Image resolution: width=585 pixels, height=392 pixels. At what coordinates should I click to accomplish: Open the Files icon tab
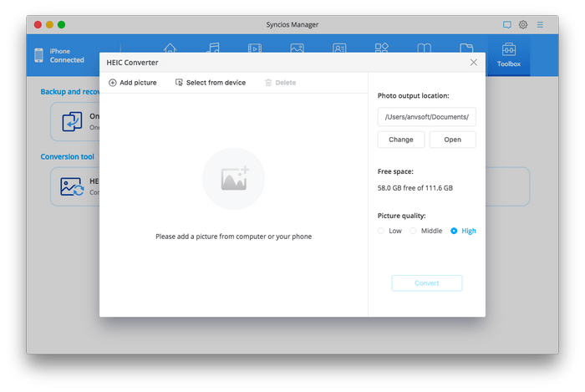[x=466, y=48]
